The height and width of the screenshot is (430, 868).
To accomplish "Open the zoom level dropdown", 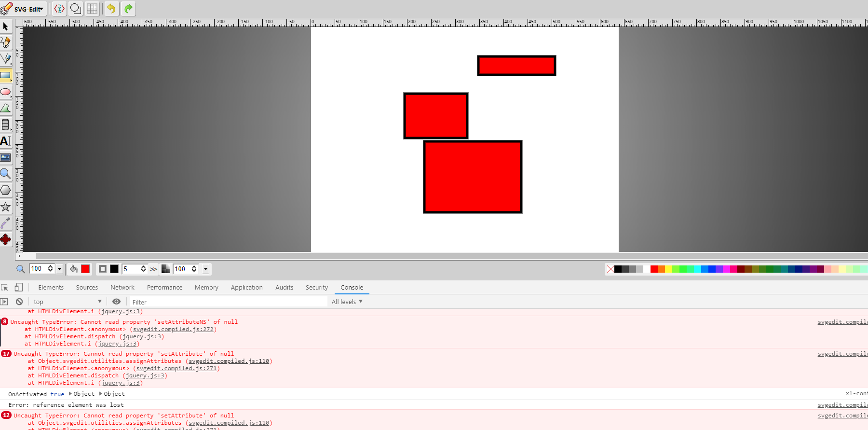I will coord(60,269).
